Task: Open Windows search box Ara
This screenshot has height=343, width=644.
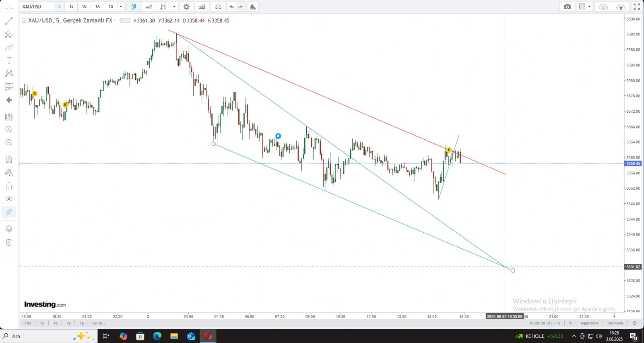Action: coord(49,336)
